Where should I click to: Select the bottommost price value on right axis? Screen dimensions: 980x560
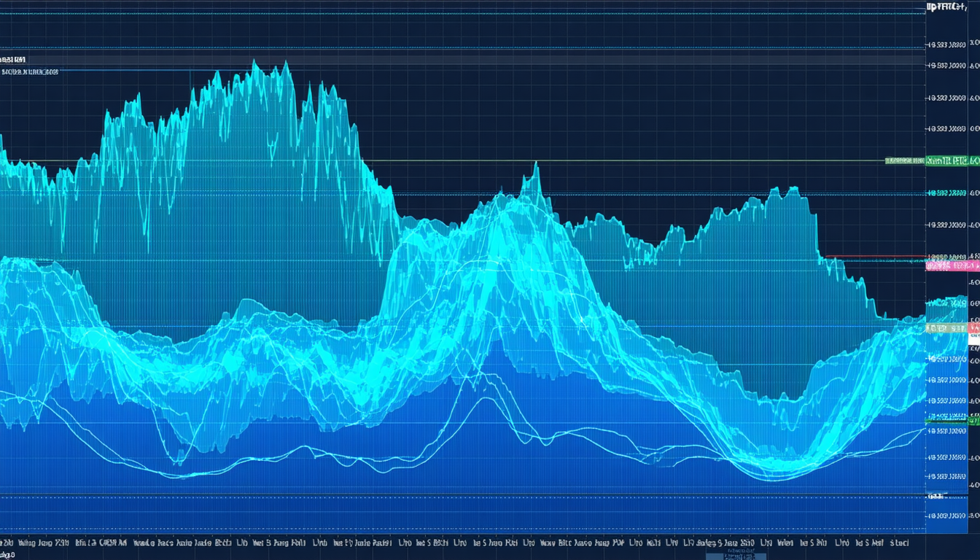point(948,516)
